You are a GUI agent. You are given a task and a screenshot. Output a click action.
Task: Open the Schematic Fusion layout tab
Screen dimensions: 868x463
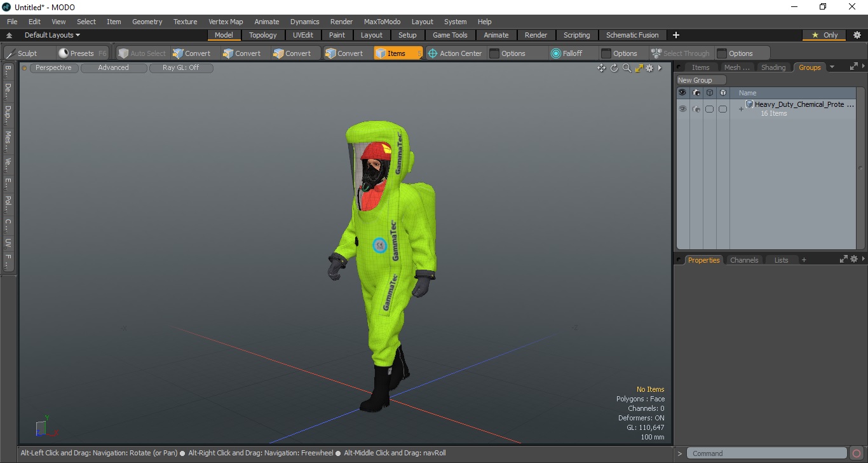[632, 35]
